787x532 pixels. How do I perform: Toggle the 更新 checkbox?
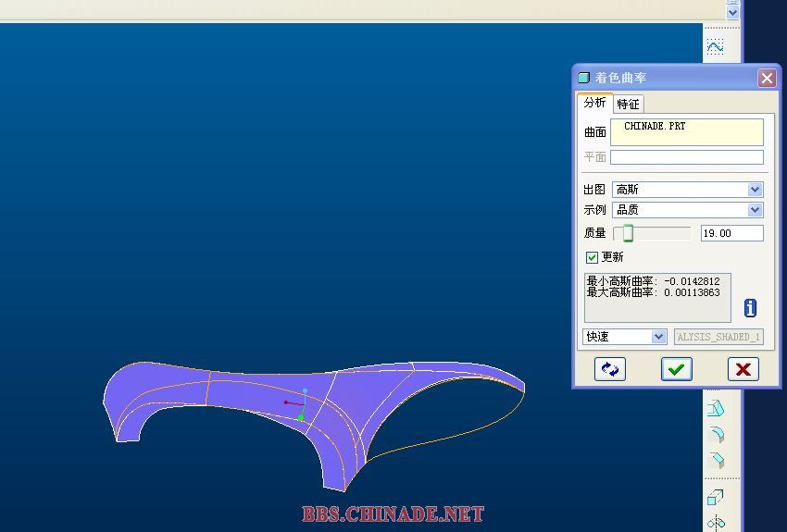[592, 257]
